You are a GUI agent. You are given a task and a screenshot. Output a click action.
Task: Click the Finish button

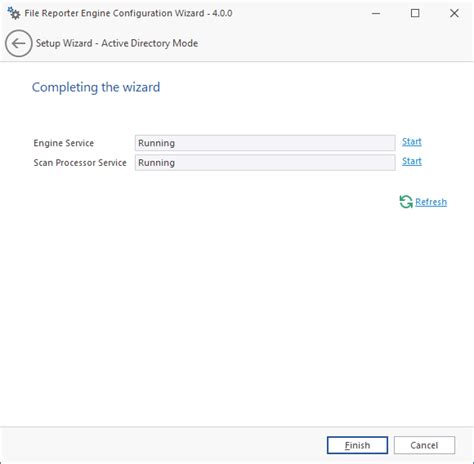point(357,445)
